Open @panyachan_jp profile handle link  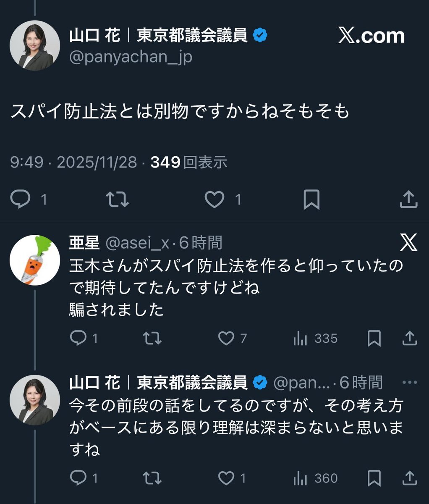131,57
